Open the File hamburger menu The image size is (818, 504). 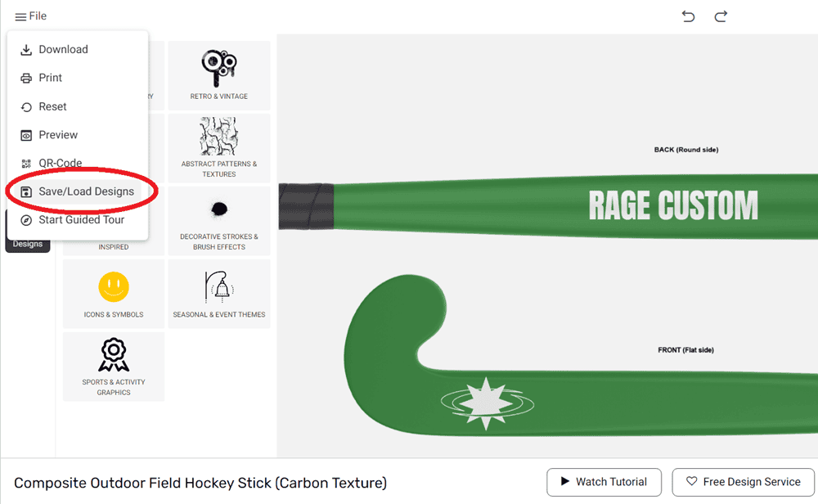pyautogui.click(x=30, y=16)
